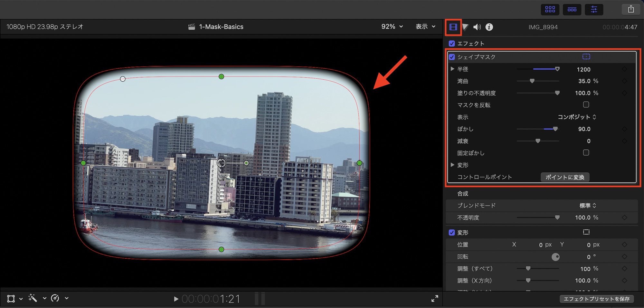This screenshot has height=308, width=644.
Task: Open the magic wand enhancements tool
Action: [33, 298]
